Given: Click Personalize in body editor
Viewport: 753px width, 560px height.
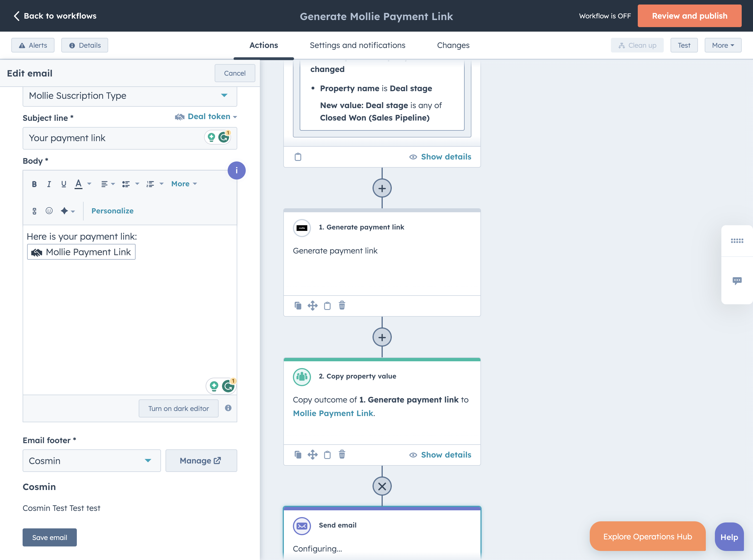Looking at the screenshot, I should 112,211.
